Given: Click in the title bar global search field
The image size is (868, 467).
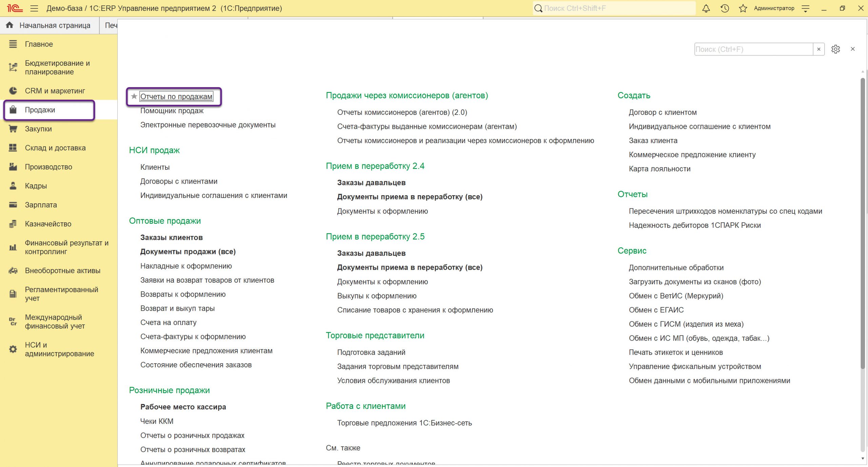Looking at the screenshot, I should [x=614, y=8].
